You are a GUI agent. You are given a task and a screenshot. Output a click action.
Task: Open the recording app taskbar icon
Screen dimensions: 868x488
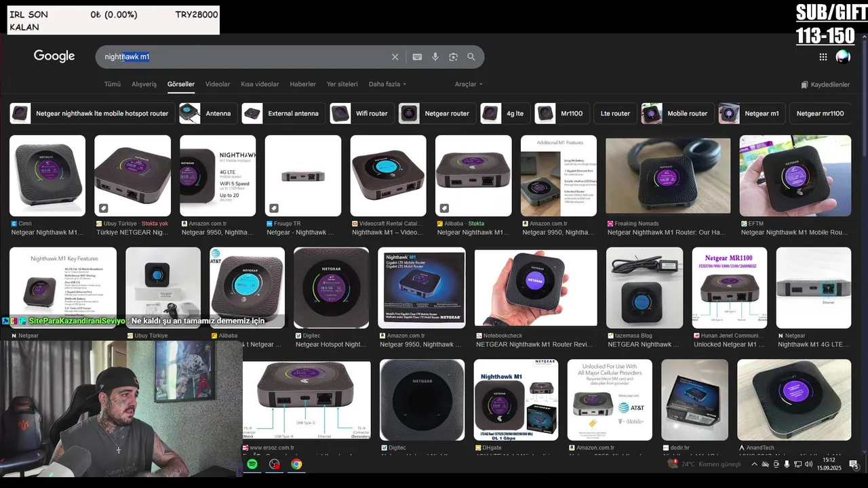[275, 464]
